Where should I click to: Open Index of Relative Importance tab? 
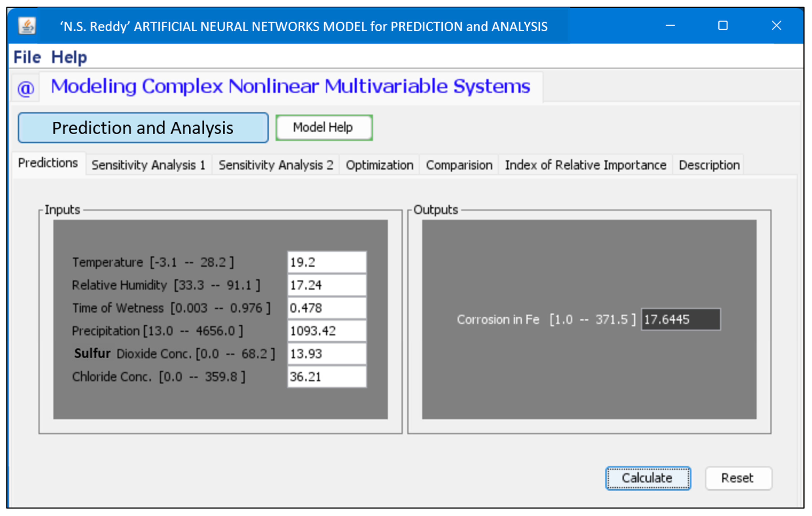(585, 165)
